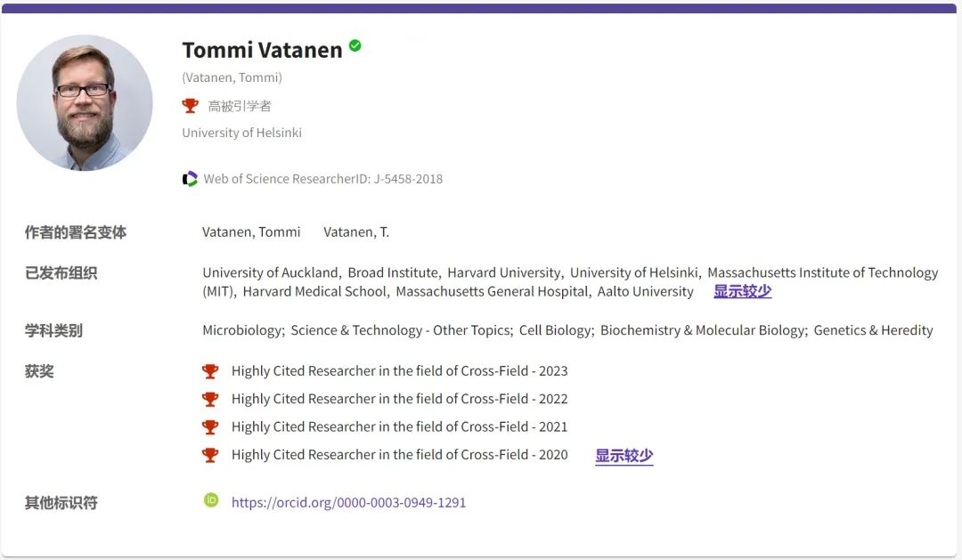Click the green verified badge beside Tommi Vatanen

(x=355, y=45)
